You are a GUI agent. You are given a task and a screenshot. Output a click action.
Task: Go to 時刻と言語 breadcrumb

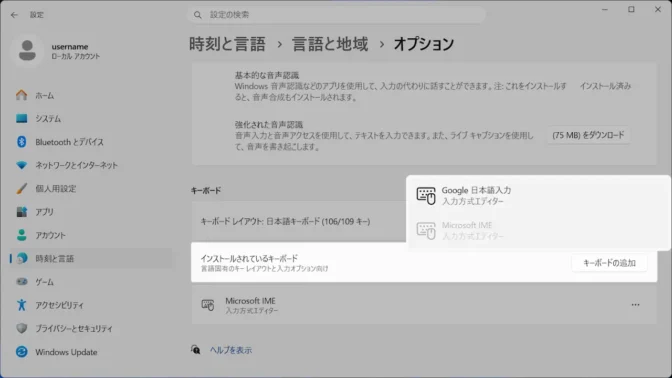coord(228,44)
